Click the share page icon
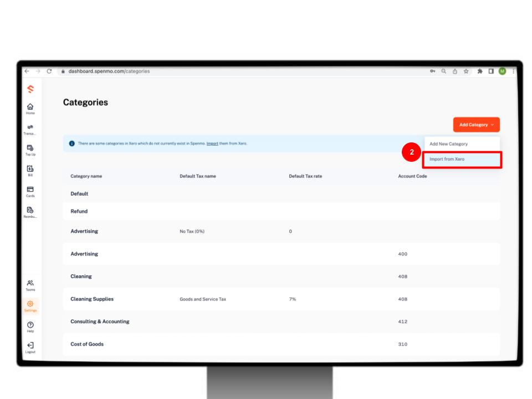 click(455, 71)
